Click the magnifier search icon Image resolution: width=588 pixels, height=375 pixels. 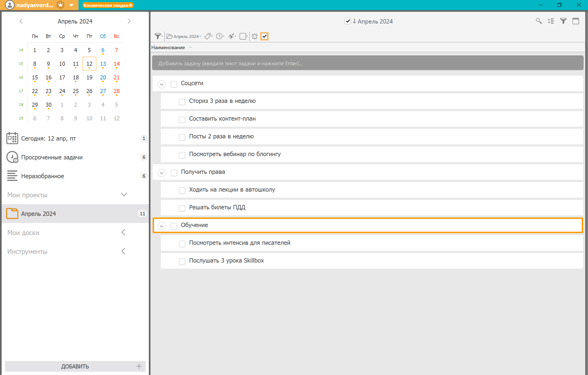539,21
